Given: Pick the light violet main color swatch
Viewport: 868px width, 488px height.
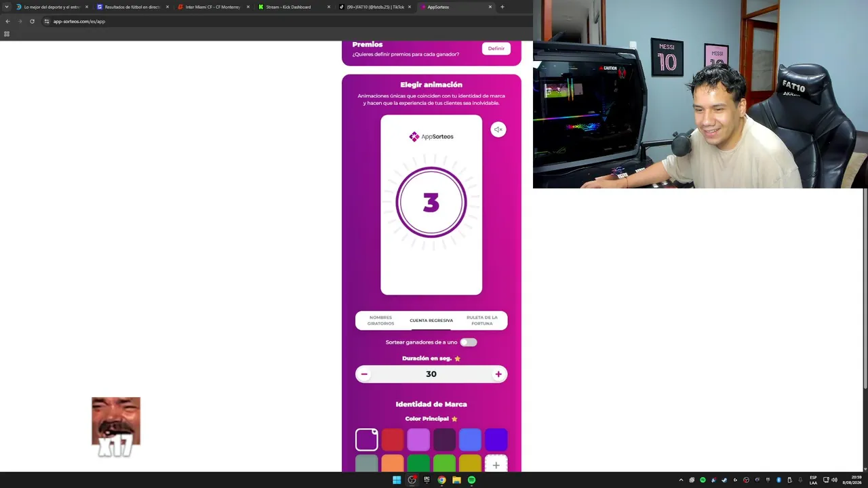Looking at the screenshot, I should pos(418,439).
